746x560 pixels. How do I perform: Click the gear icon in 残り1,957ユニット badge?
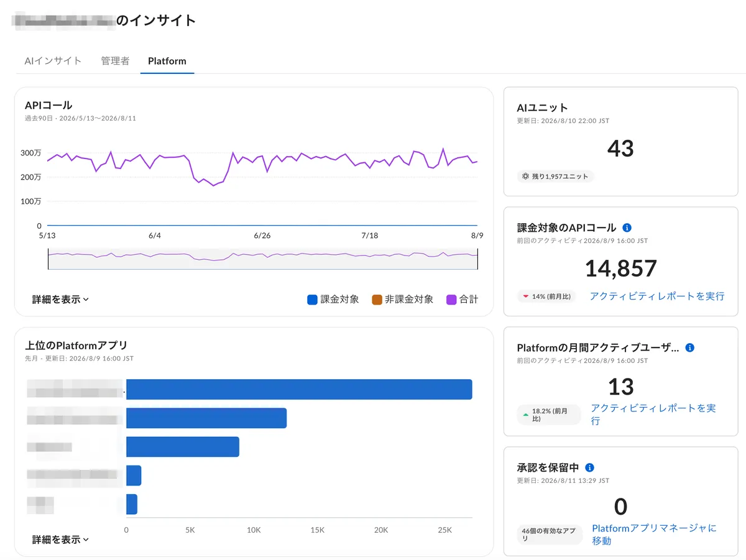526,177
